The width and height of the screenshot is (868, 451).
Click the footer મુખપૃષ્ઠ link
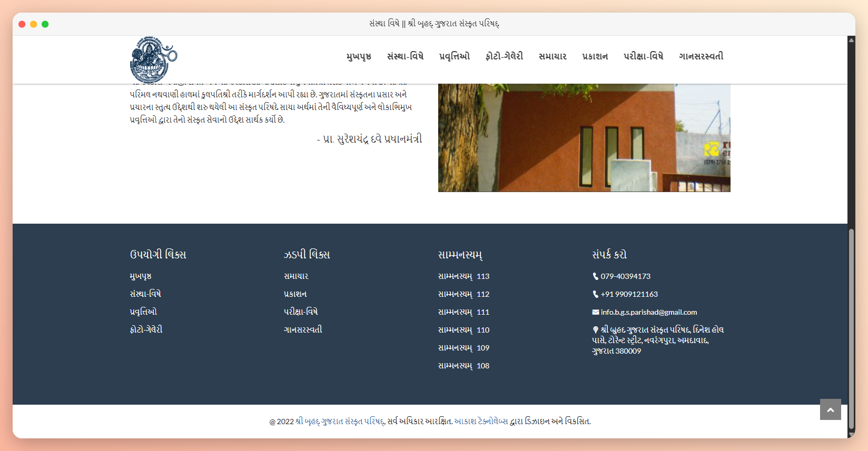pos(141,276)
